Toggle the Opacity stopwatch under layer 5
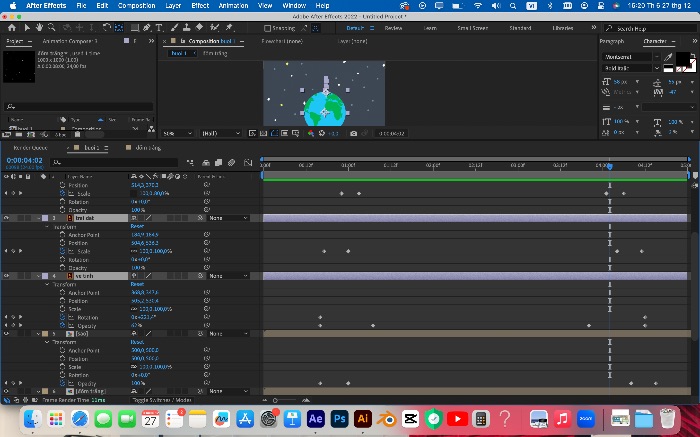700x437 pixels. [62, 383]
